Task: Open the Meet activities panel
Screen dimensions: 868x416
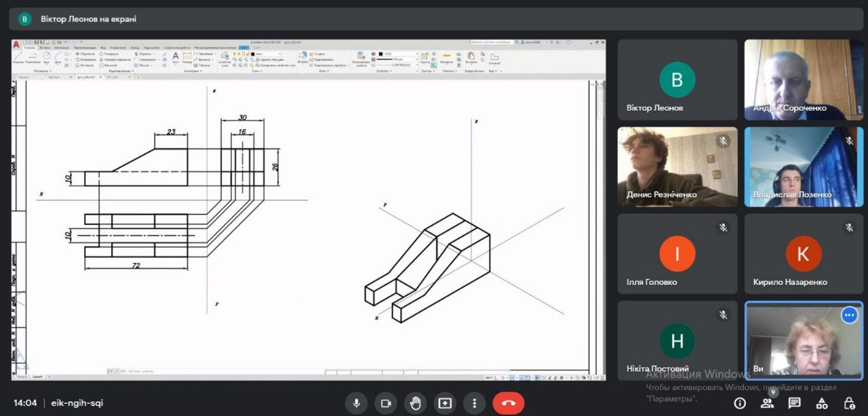Action: [821, 403]
